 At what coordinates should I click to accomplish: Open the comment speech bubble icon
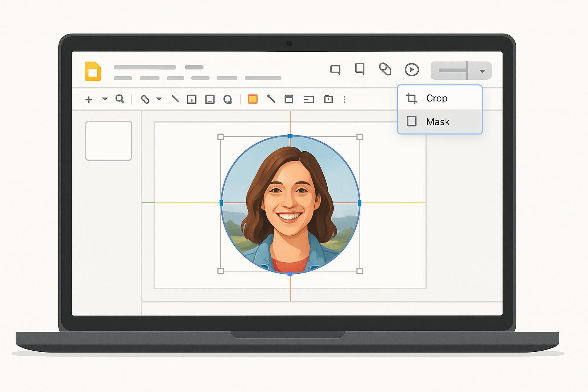(x=335, y=70)
